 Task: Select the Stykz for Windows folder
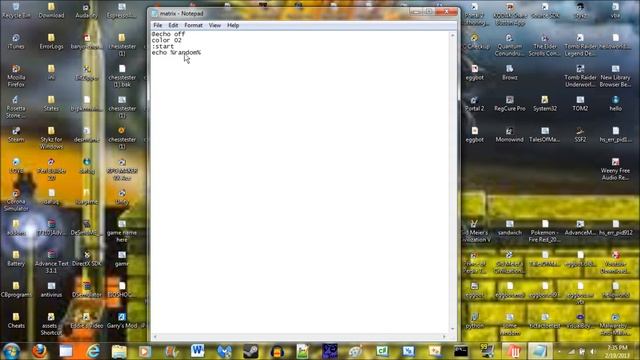[51, 138]
